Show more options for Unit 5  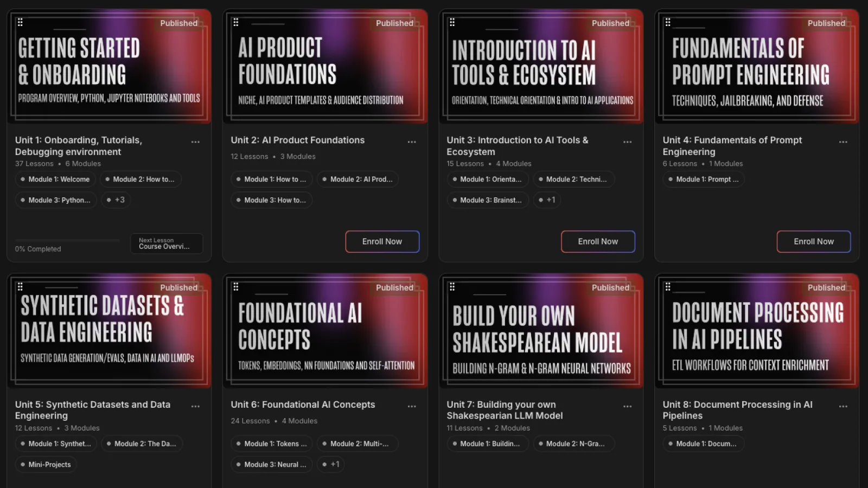coord(195,406)
